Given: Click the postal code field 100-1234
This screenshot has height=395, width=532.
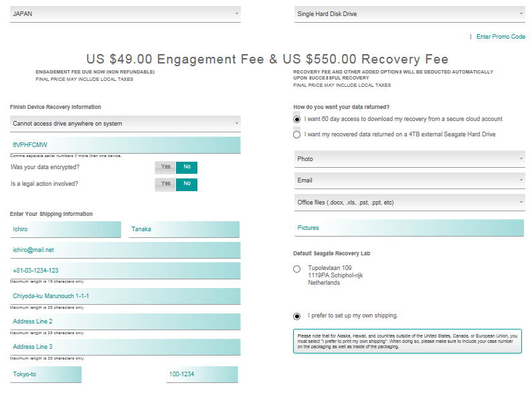Looking at the screenshot, I should (201, 374).
